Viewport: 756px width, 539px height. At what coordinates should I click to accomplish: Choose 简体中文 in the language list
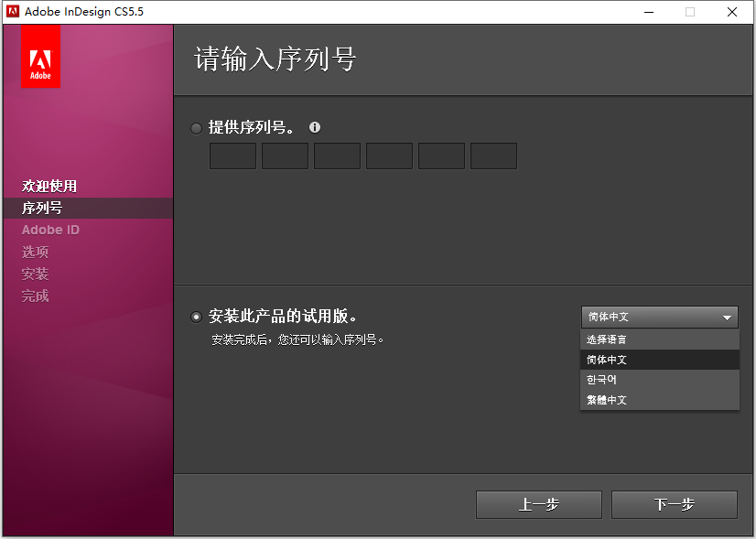(x=660, y=360)
